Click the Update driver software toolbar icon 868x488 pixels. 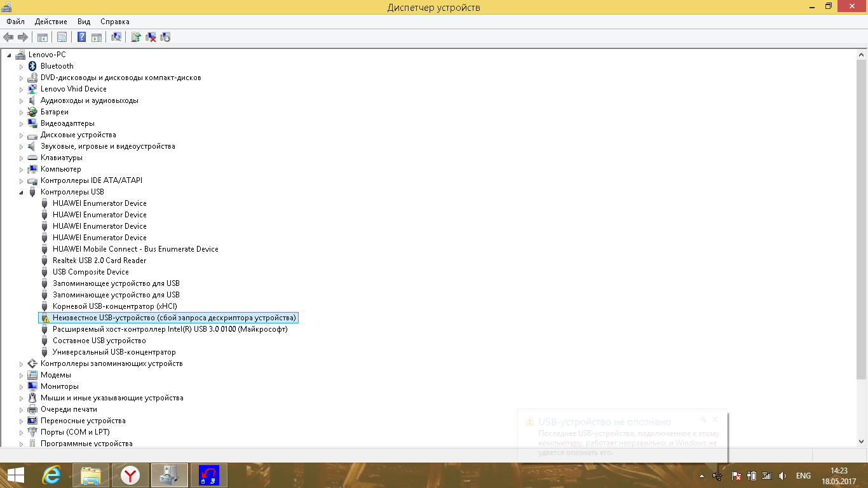coord(135,37)
